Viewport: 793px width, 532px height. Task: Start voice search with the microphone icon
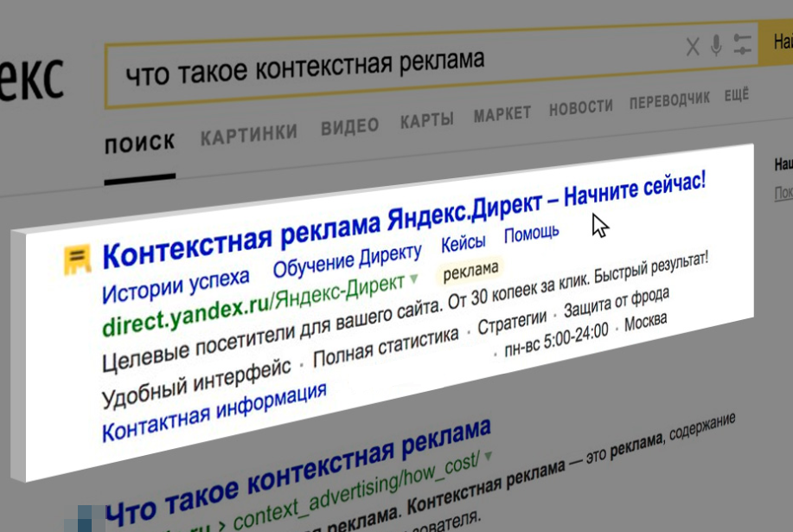[x=716, y=46]
